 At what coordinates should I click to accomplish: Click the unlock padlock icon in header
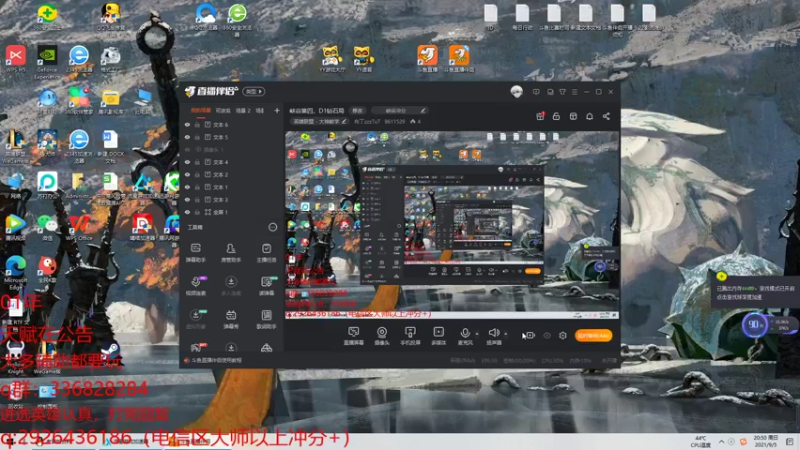[556, 116]
